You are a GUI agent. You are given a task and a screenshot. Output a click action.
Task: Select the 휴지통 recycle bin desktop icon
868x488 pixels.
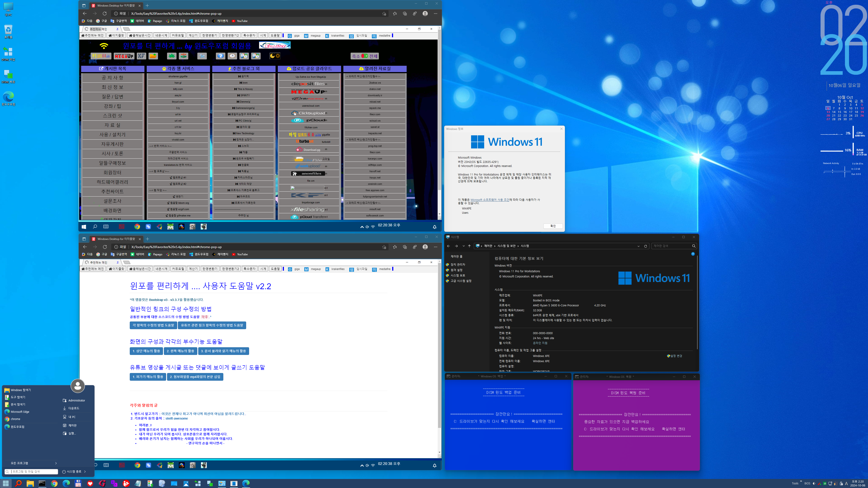coord(8,32)
